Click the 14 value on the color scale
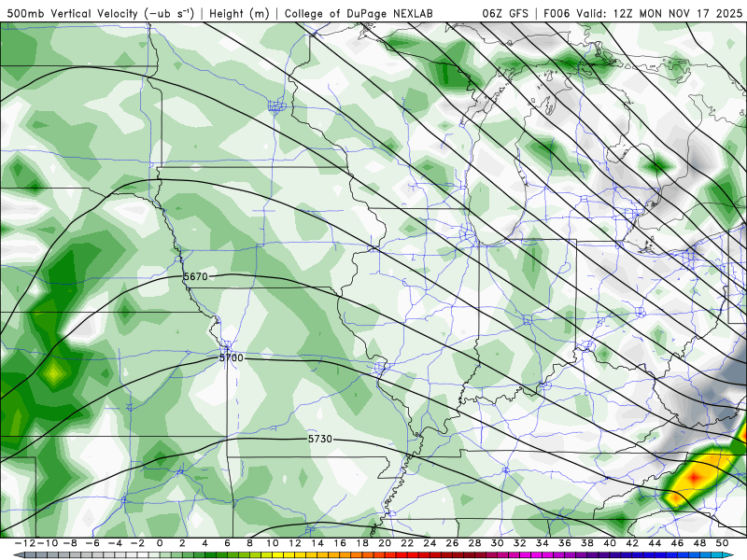 tap(317, 543)
